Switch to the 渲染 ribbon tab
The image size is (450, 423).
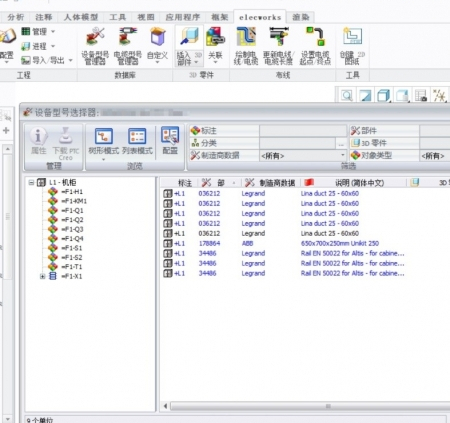(301, 17)
